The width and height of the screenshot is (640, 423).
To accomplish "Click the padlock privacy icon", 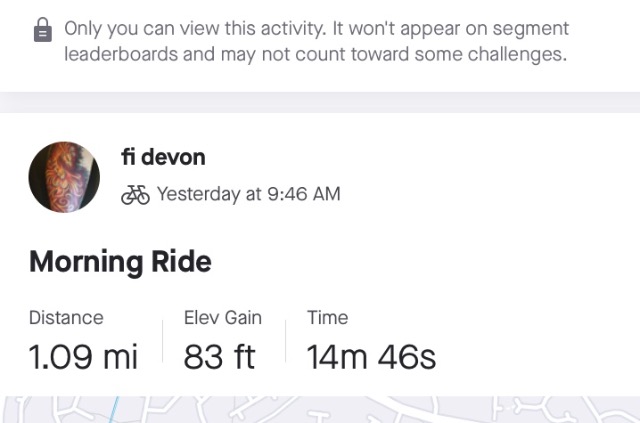I will (x=43, y=30).
